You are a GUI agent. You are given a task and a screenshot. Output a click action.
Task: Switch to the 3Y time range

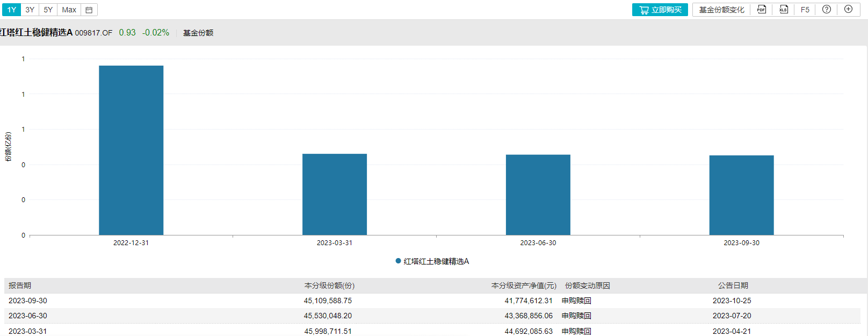point(30,10)
